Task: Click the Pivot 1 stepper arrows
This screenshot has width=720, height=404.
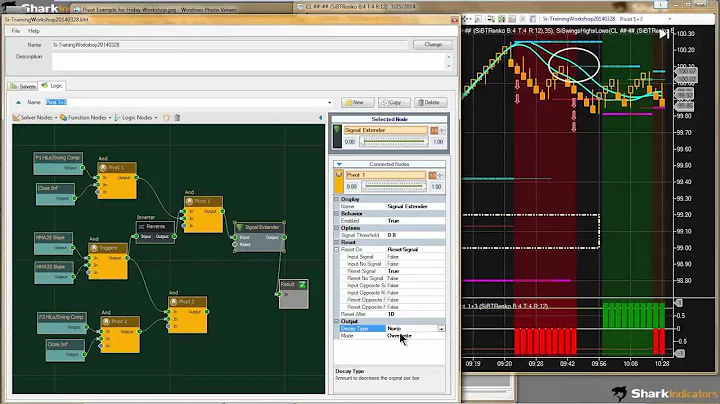Action: tap(440, 175)
